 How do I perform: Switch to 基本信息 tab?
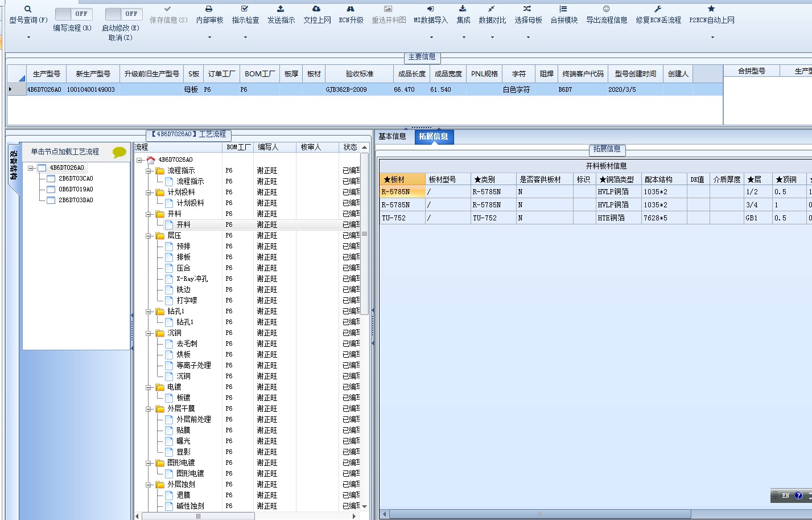click(x=392, y=137)
